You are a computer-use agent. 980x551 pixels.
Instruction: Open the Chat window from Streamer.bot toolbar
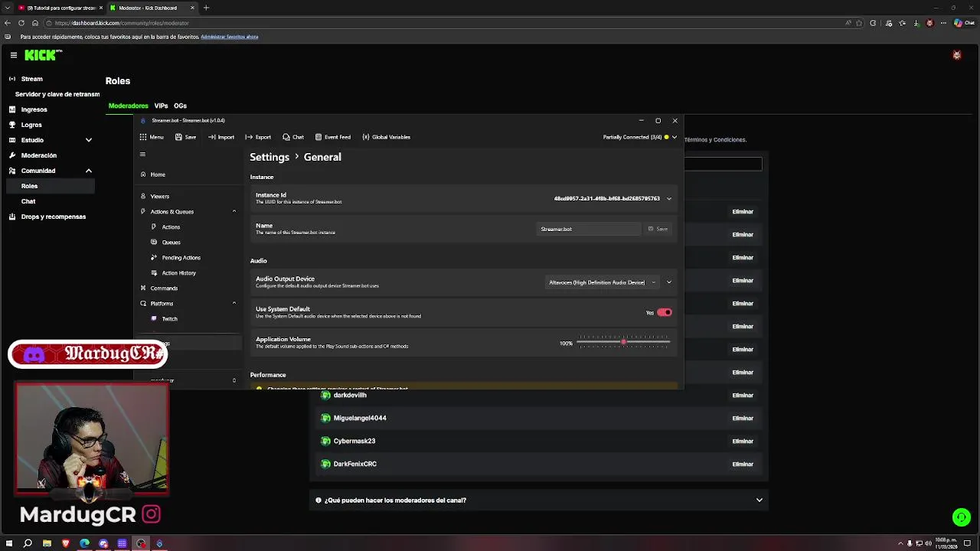click(x=293, y=137)
